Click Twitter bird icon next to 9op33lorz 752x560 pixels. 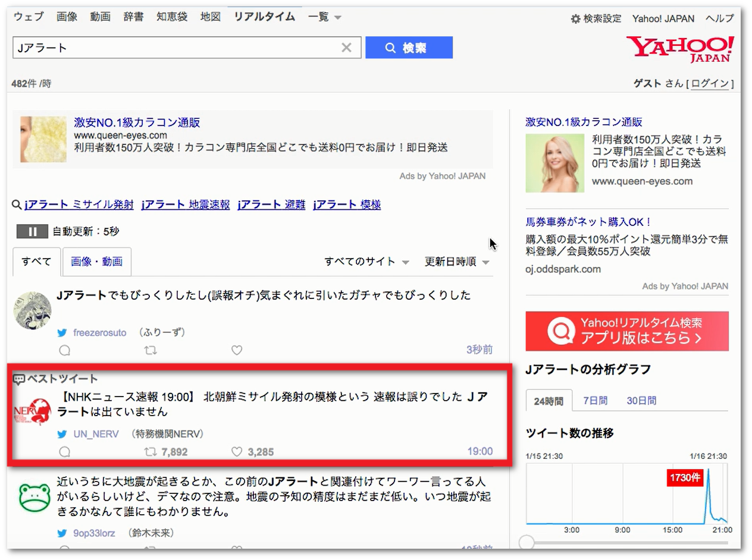[62, 533]
